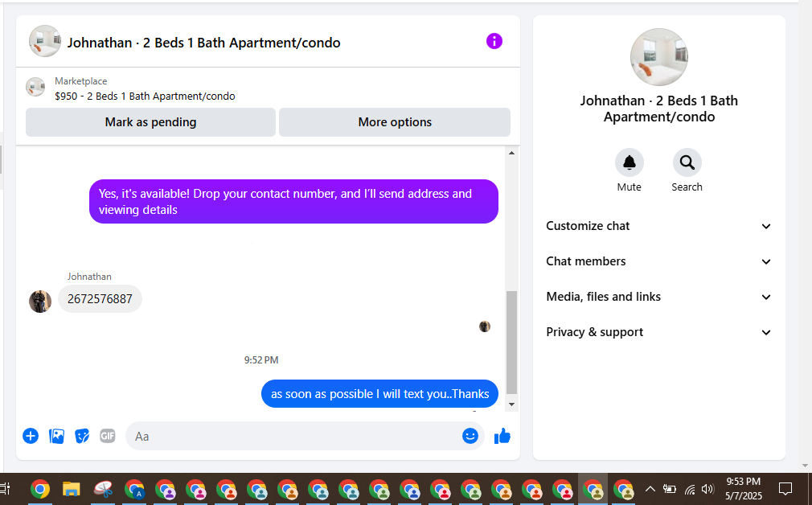Mute notifications with the bell icon
This screenshot has width=812, height=505.
[x=630, y=162]
